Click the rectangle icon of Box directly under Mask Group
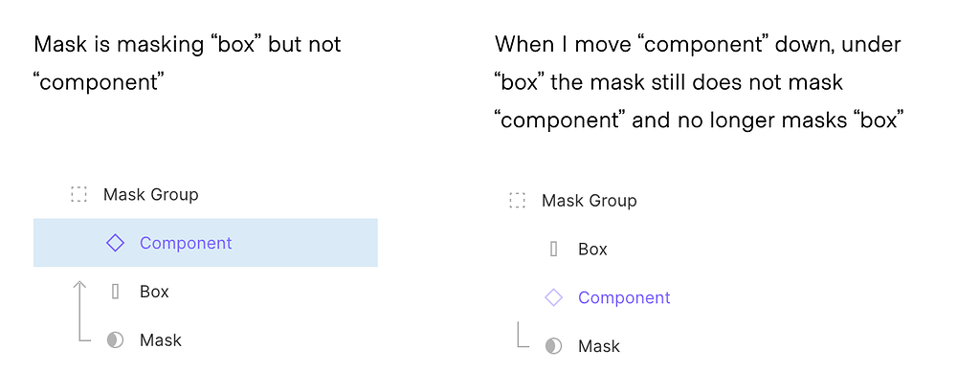The height and width of the screenshot is (392, 980). pyautogui.click(x=553, y=250)
